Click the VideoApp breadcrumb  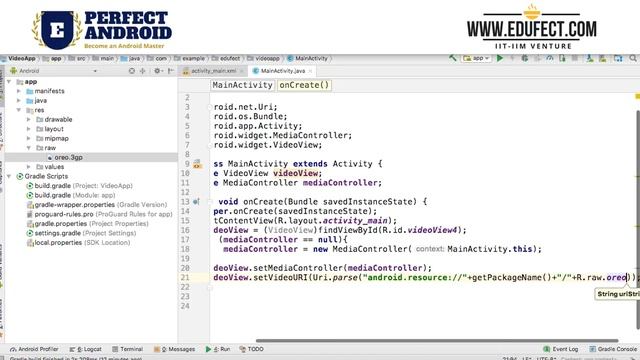[22, 58]
